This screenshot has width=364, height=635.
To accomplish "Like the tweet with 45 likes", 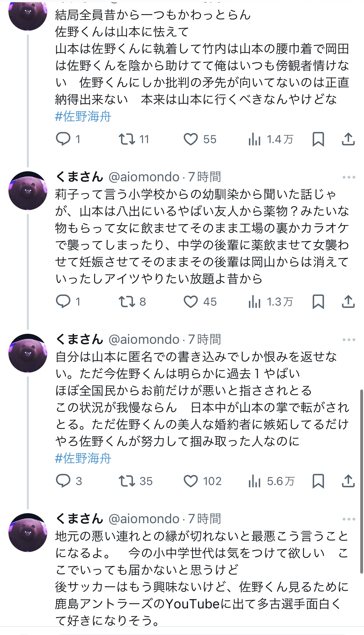I will (190, 302).
